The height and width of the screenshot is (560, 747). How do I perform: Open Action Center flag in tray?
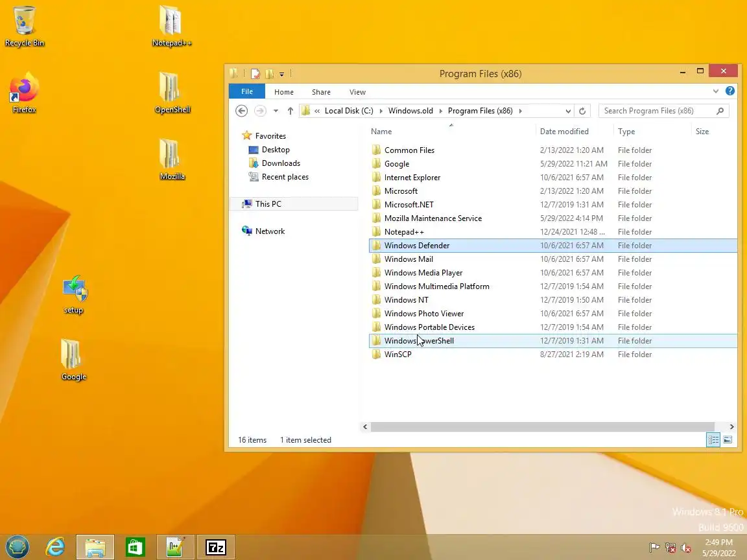pyautogui.click(x=654, y=548)
